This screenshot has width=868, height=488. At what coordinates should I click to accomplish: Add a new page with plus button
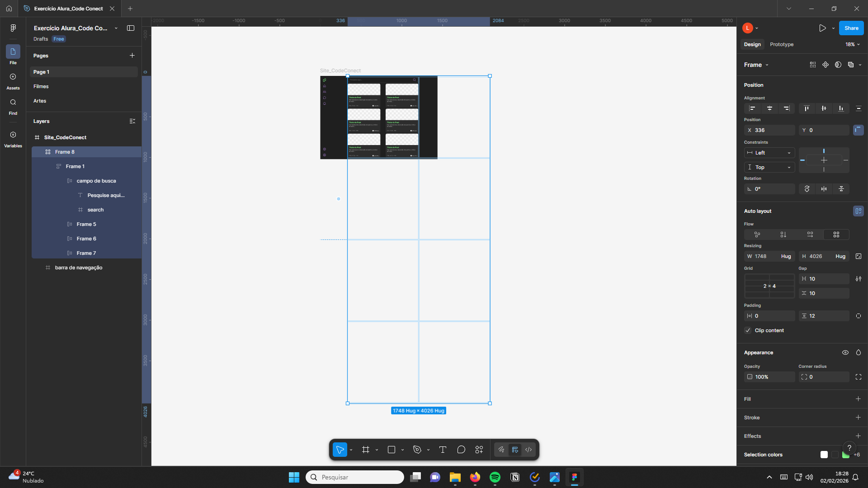[x=132, y=56]
